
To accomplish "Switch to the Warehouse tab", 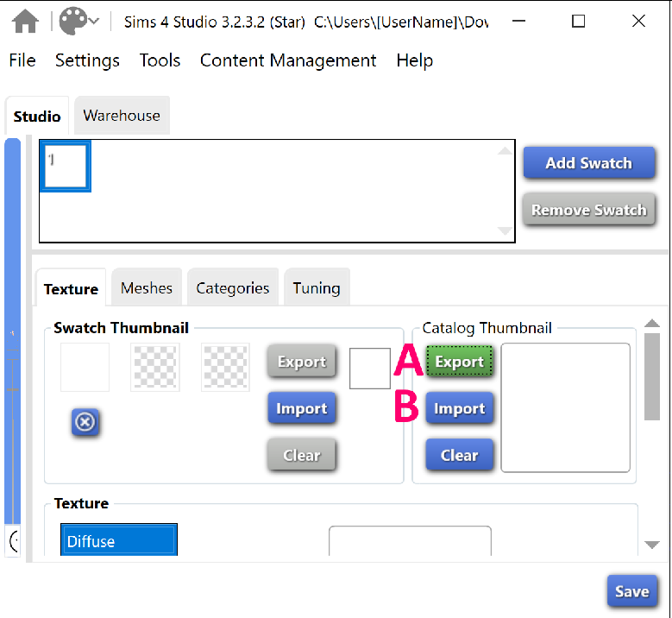I will (122, 116).
